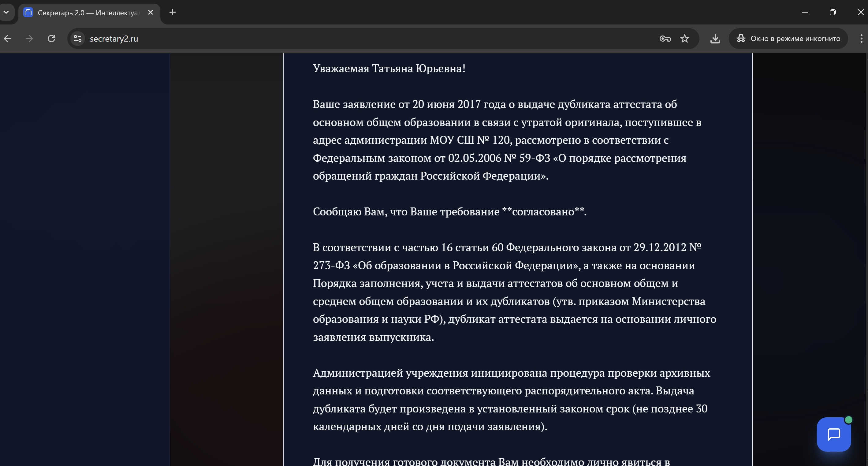Restore down the browser window

pyautogui.click(x=833, y=13)
